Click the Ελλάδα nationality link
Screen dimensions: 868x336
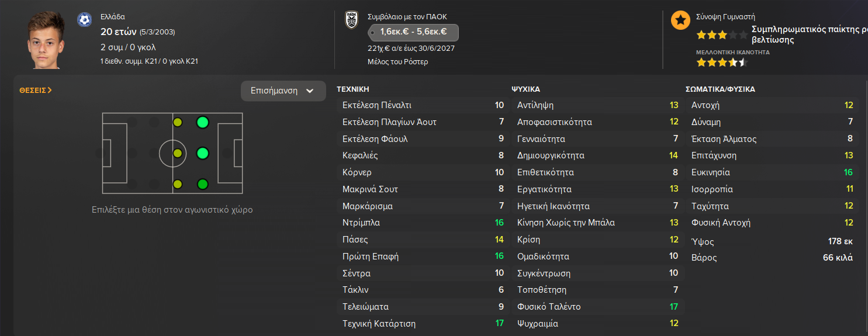click(x=112, y=17)
